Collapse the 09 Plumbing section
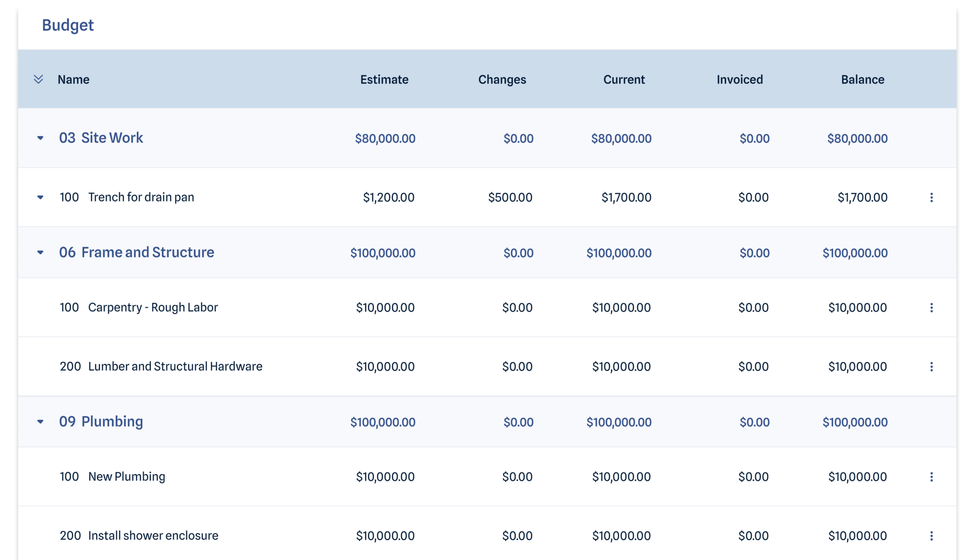The height and width of the screenshot is (560, 974). (x=40, y=422)
